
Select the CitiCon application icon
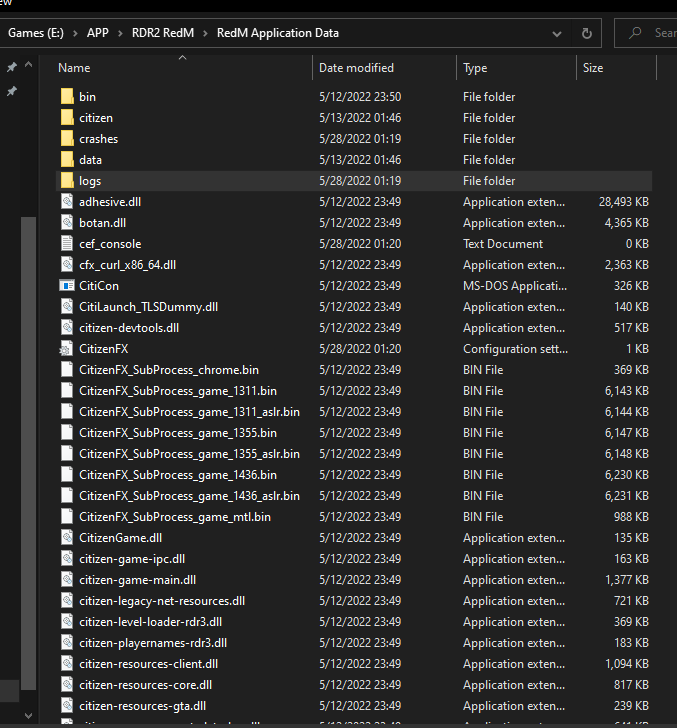coord(67,286)
